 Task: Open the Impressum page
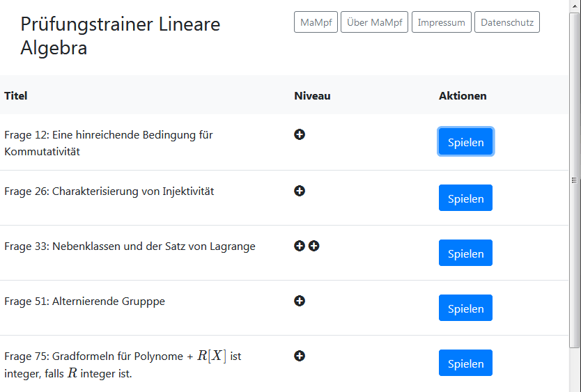pos(441,22)
